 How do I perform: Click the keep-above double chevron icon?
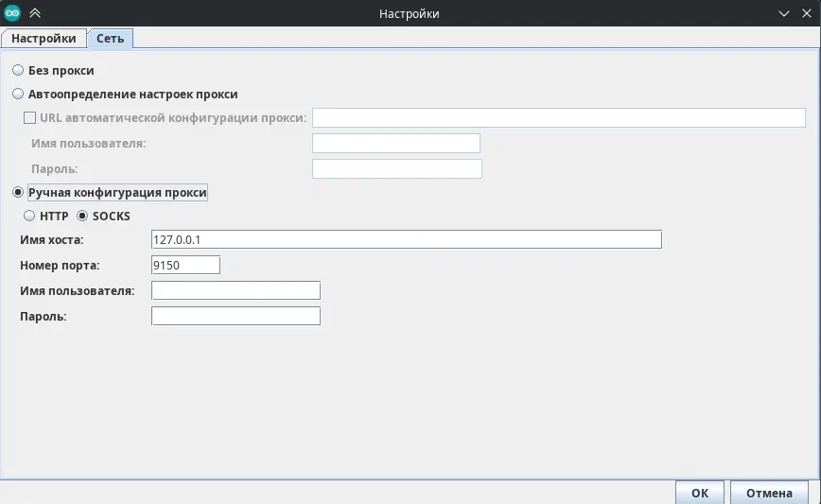tap(35, 13)
